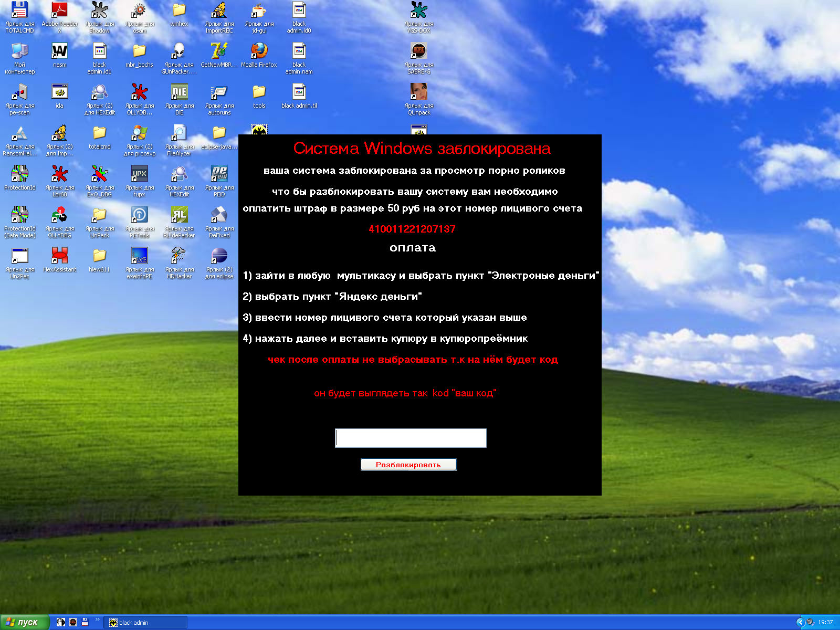Launch the HexAssistant desktop icon
Screen dimensions: 840x630
pos(60,255)
